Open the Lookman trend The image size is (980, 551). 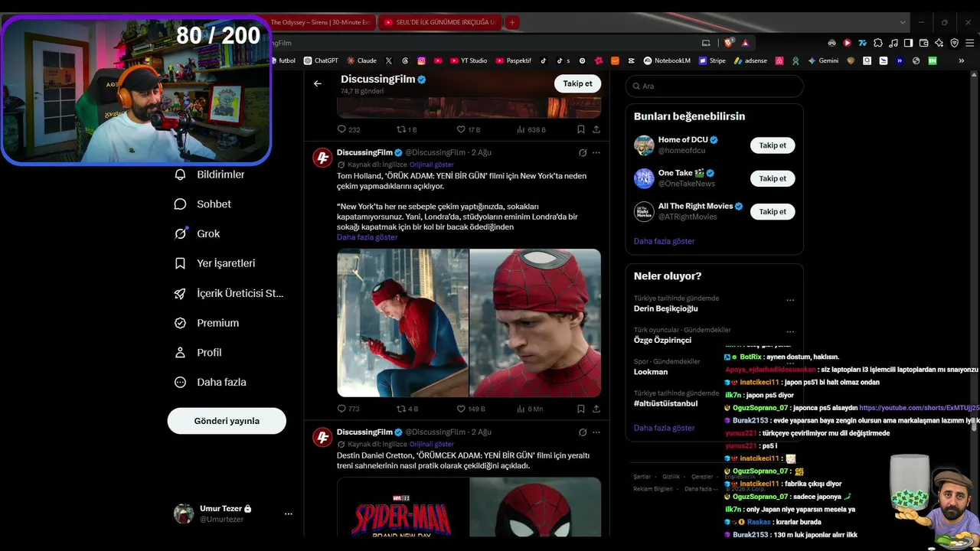pyautogui.click(x=651, y=372)
